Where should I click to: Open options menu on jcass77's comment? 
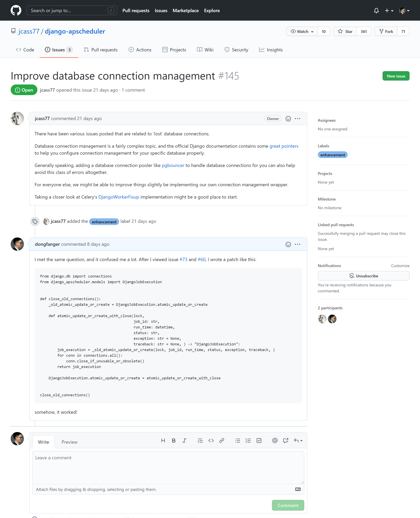point(298,119)
